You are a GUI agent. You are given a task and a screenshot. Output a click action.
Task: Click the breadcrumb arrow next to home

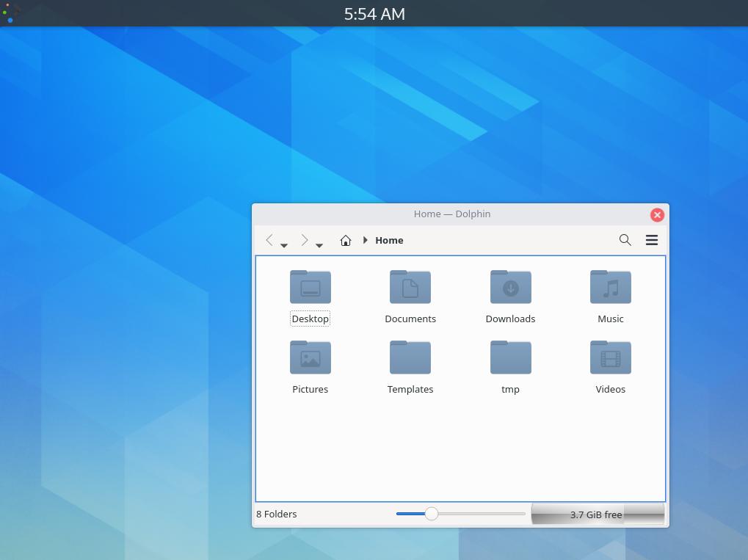365,240
